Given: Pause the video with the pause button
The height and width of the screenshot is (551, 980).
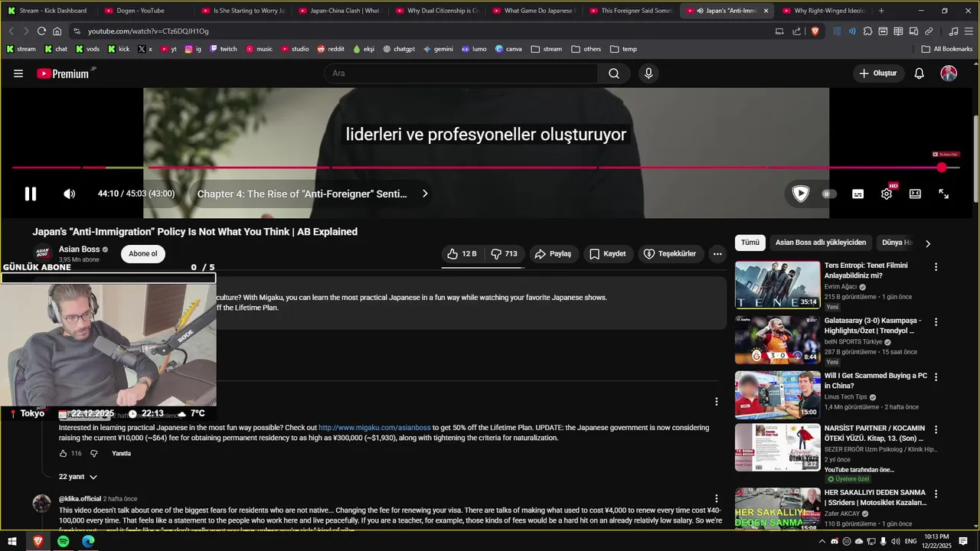Looking at the screenshot, I should click(x=31, y=194).
